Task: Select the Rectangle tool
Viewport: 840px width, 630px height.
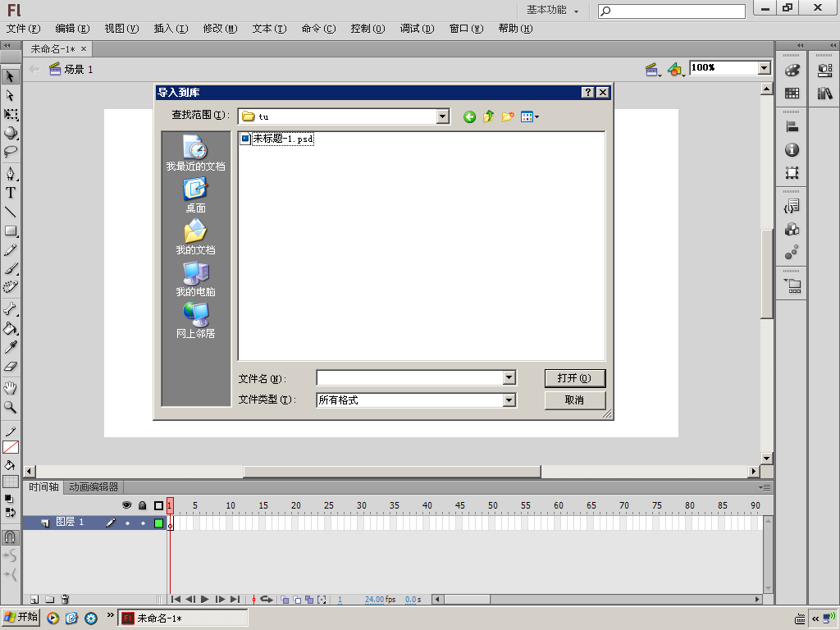Action: pos(10,231)
